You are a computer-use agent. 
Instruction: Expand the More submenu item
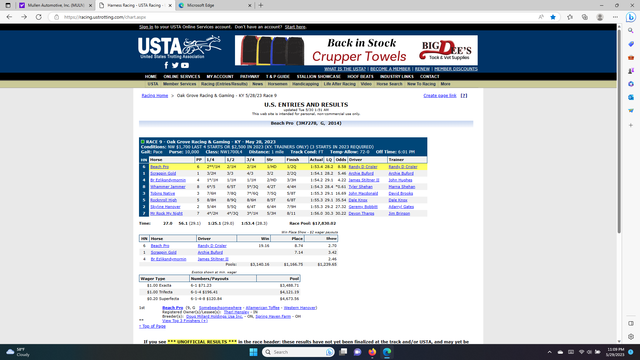[445, 84]
